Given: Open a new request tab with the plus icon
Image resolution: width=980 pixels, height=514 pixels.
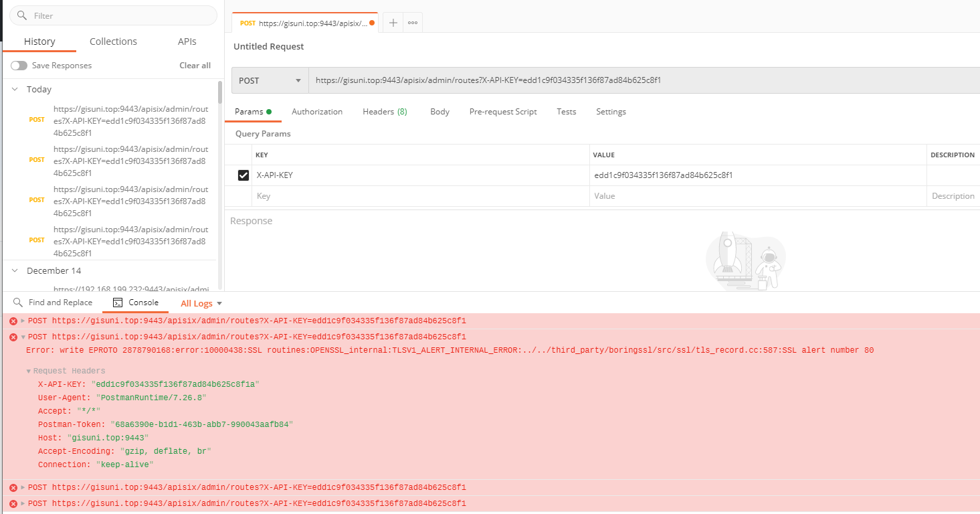Looking at the screenshot, I should point(393,22).
